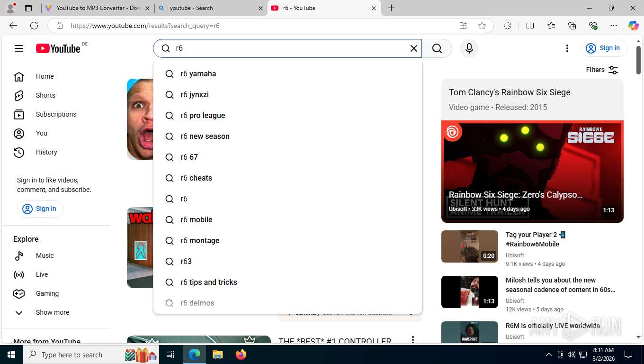Open Windows Start menu
Image resolution: width=644 pixels, height=364 pixels.
[x=11, y=355]
